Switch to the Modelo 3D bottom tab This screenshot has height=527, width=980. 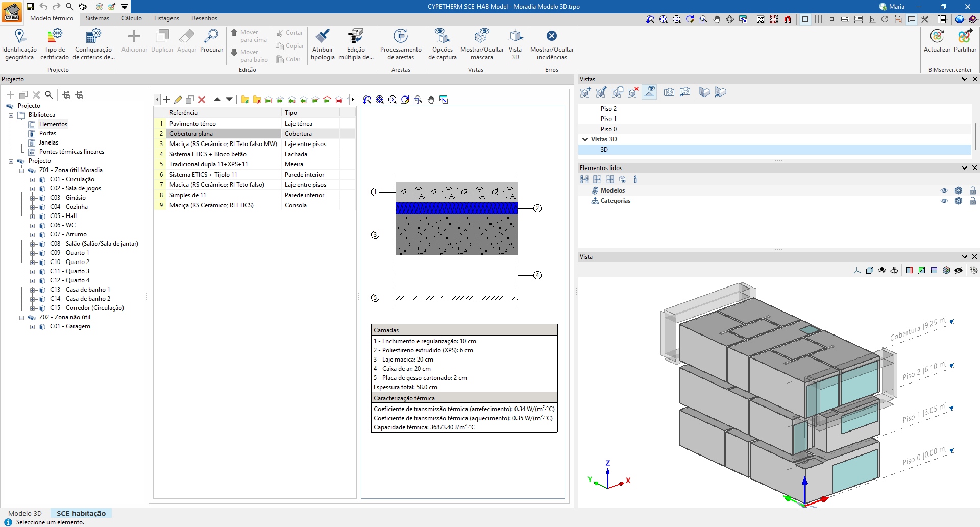pos(25,513)
